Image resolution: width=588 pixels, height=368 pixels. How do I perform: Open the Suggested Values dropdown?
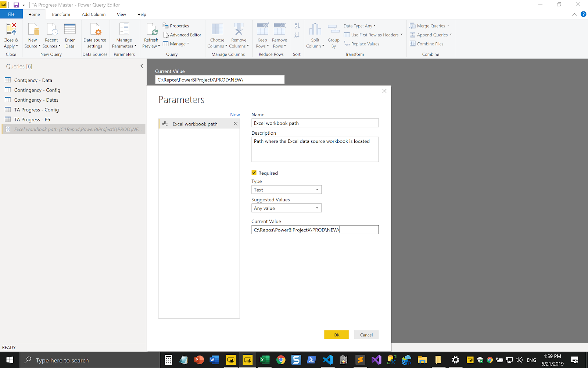tap(317, 208)
